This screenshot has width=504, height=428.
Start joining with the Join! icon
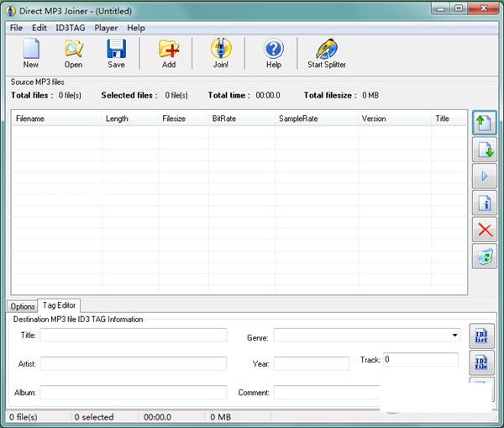tap(221, 54)
